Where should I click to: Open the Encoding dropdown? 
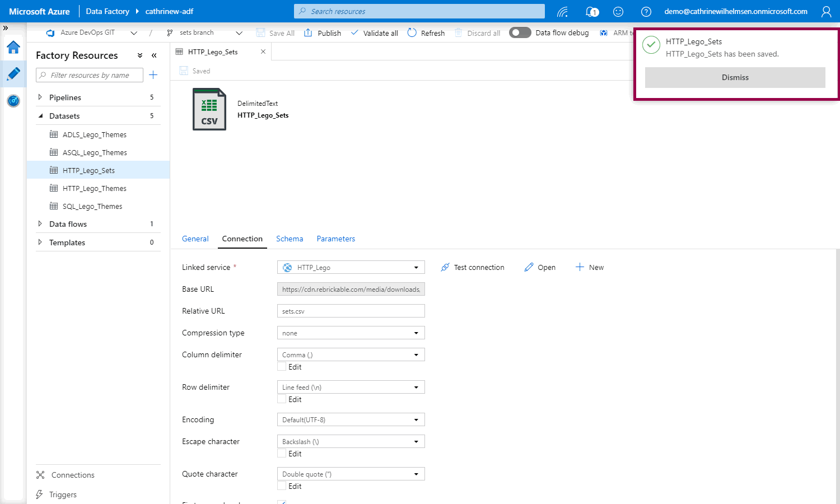click(x=351, y=419)
